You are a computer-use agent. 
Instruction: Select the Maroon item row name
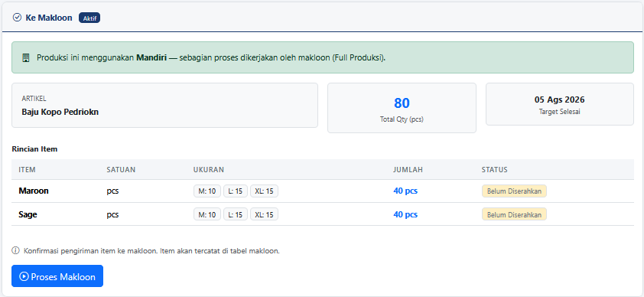[33, 191]
